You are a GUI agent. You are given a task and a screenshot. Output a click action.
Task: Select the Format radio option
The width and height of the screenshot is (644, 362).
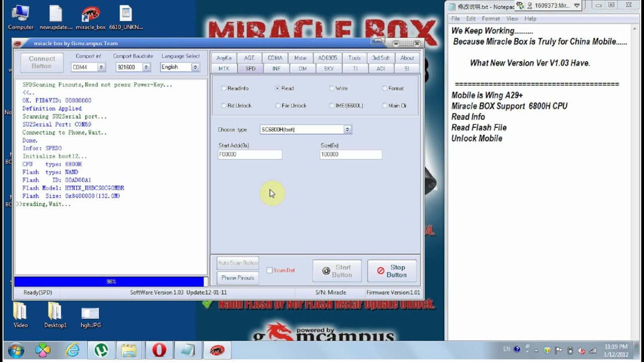pyautogui.click(x=392, y=88)
